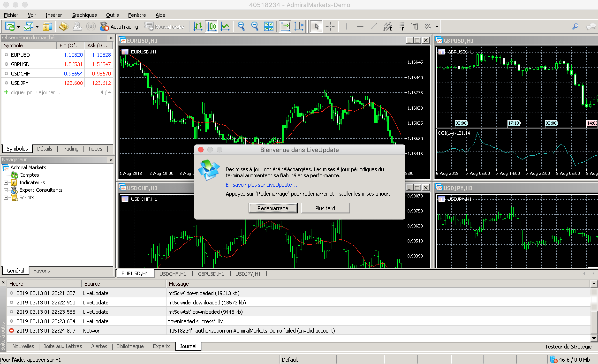Expand the Indicateurs tree node

[x=6, y=182]
